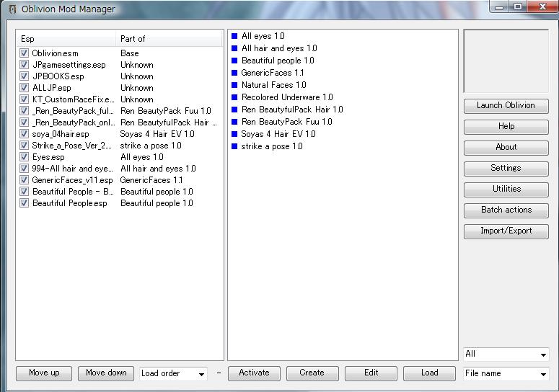This screenshot has height=392, width=559.
Task: Click the blue square beside Recolored Underware 1.0
Action: tap(234, 97)
